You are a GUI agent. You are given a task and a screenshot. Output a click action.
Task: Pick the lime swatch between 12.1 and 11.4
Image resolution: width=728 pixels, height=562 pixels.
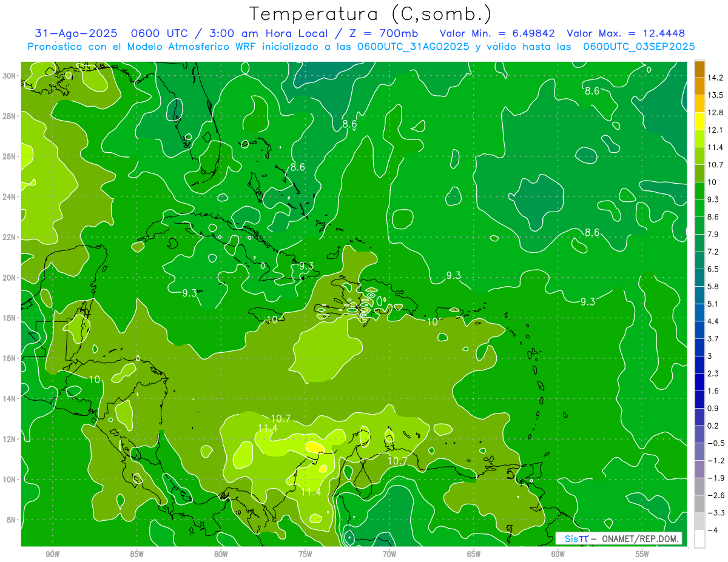click(x=699, y=139)
